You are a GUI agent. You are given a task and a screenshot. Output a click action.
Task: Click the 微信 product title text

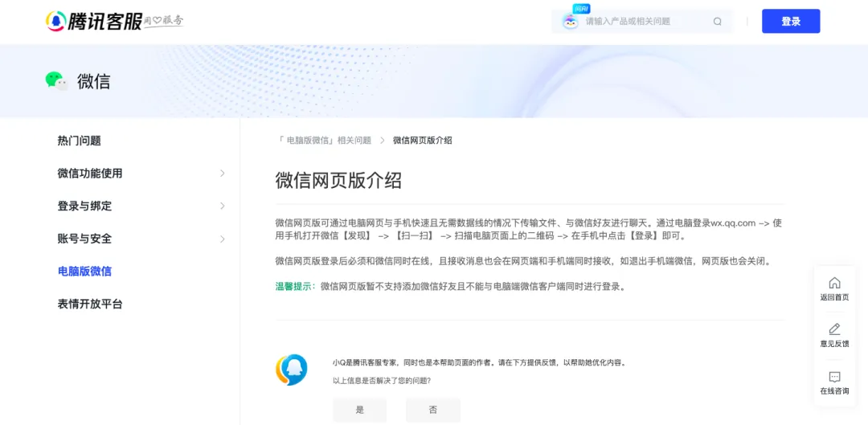coord(93,81)
